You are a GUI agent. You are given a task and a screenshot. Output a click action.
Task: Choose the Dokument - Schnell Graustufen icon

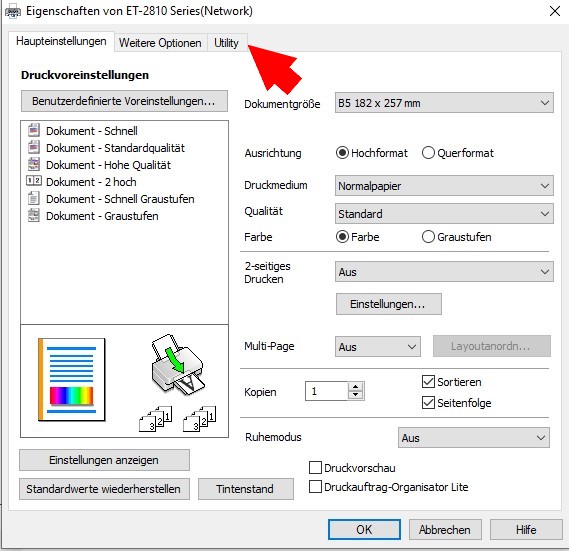click(34, 198)
